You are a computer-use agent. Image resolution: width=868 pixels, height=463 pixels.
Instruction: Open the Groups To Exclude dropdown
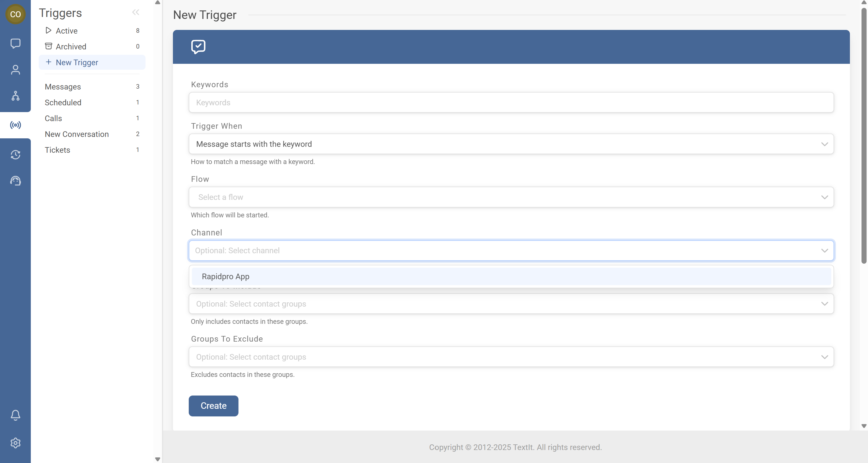511,357
